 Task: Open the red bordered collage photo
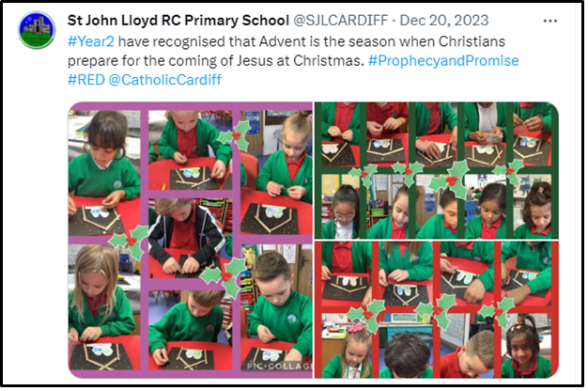(x=437, y=309)
